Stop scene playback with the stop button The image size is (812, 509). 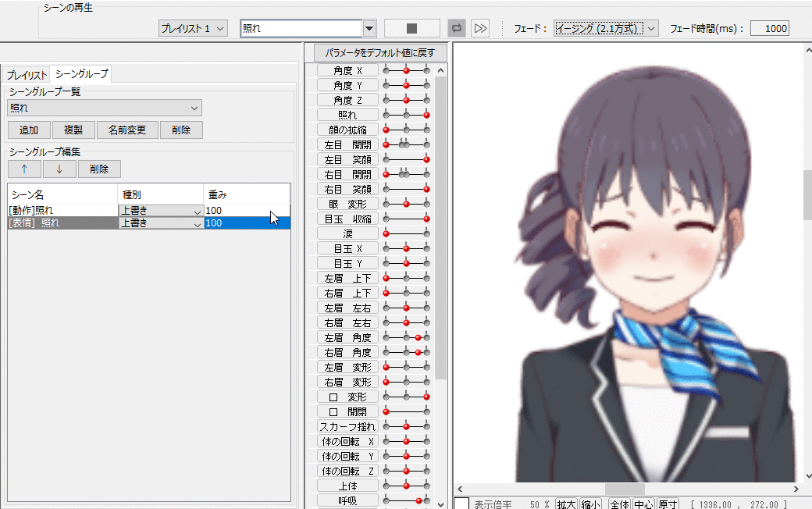[411, 28]
